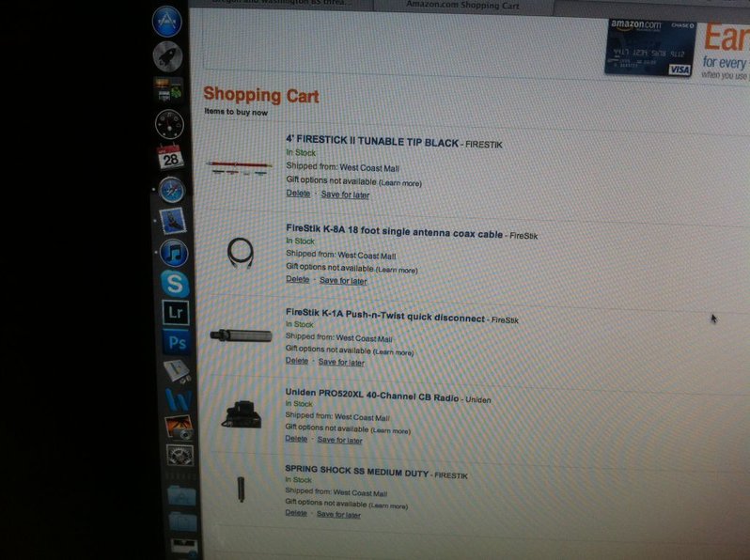Image resolution: width=750 pixels, height=560 pixels.
Task: Open the Dashboard gauge dock icon
Action: click(x=169, y=124)
